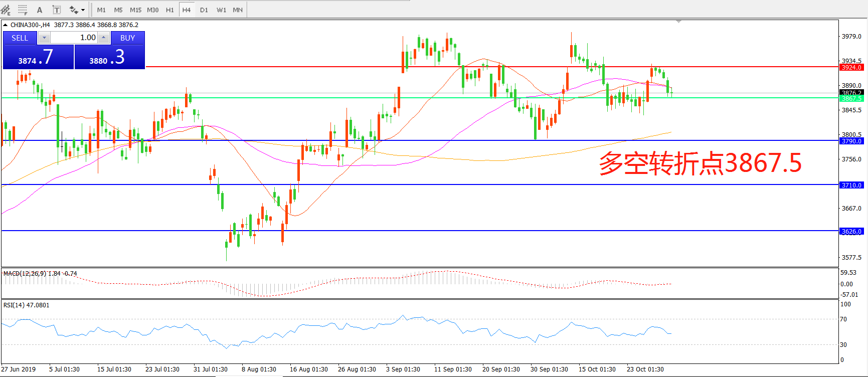Screen dimensions: 868x377
Task: Select the D1 daily timeframe
Action: 204,10
